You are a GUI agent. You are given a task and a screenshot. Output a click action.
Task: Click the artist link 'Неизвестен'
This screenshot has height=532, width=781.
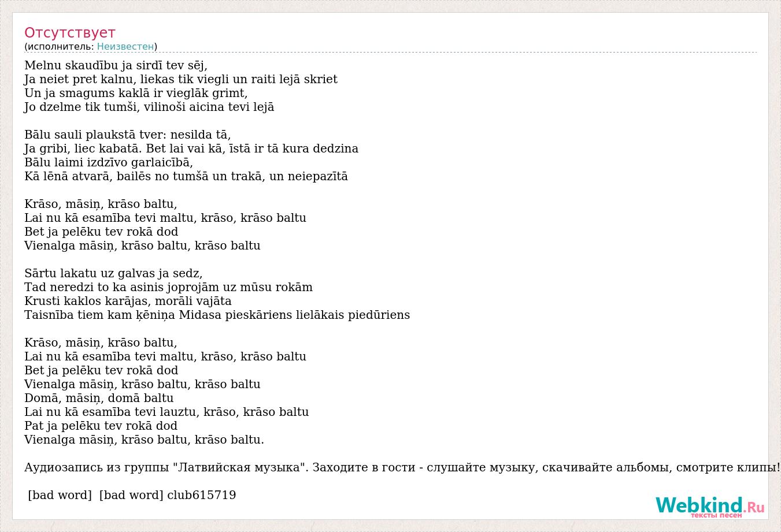pyautogui.click(x=125, y=46)
